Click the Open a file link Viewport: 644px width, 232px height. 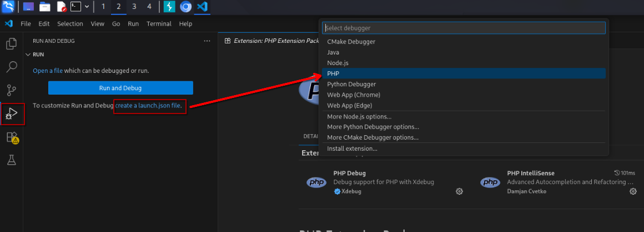coord(48,71)
